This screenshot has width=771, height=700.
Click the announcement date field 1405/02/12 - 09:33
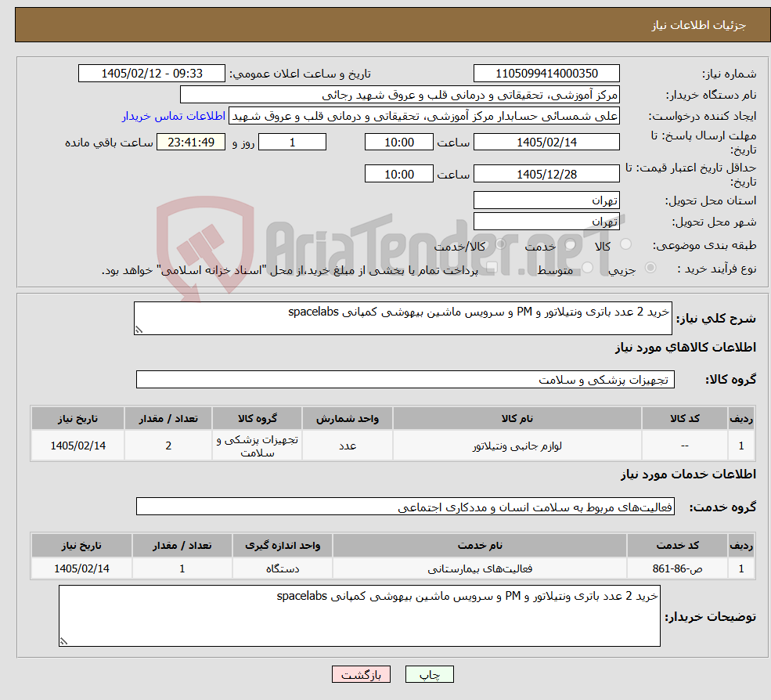click(151, 74)
